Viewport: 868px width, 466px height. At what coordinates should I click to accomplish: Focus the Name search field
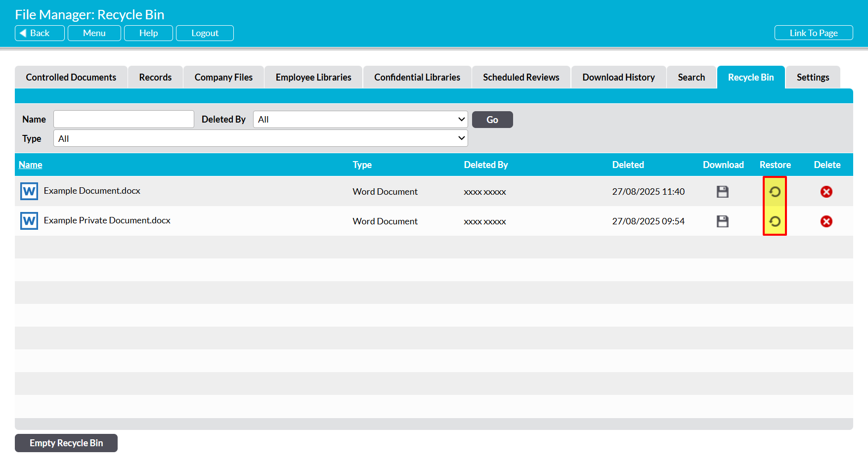coord(124,120)
